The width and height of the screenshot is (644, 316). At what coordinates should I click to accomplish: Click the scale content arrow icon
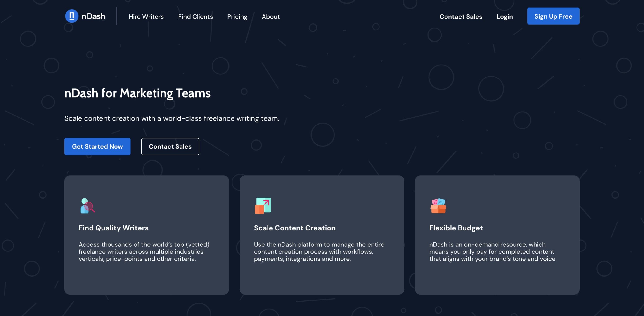point(263,206)
